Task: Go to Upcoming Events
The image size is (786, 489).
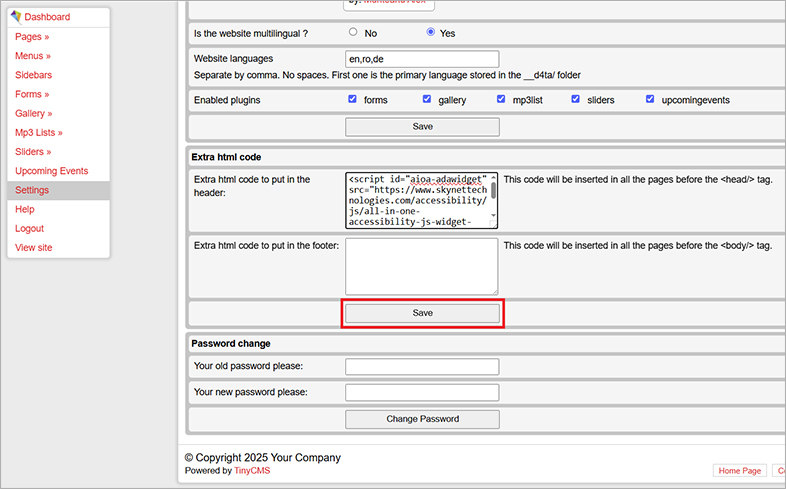Action: coord(52,171)
